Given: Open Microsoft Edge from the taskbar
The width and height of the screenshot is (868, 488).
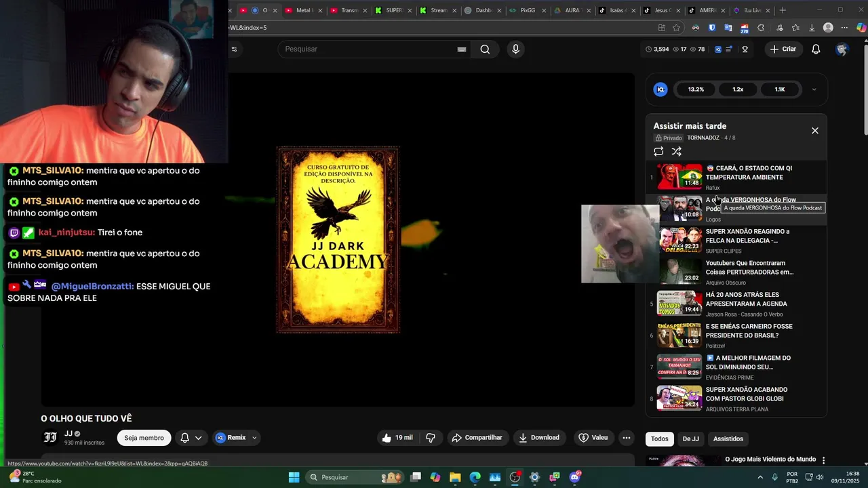Looking at the screenshot, I should pos(475,477).
